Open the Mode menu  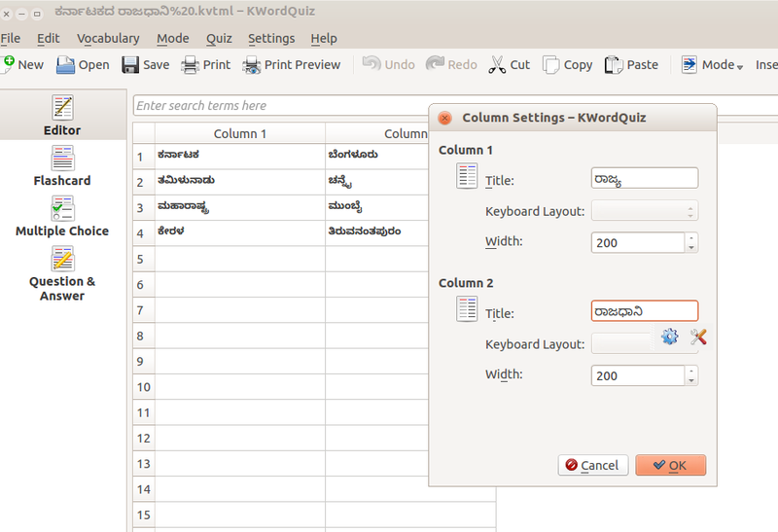click(173, 38)
